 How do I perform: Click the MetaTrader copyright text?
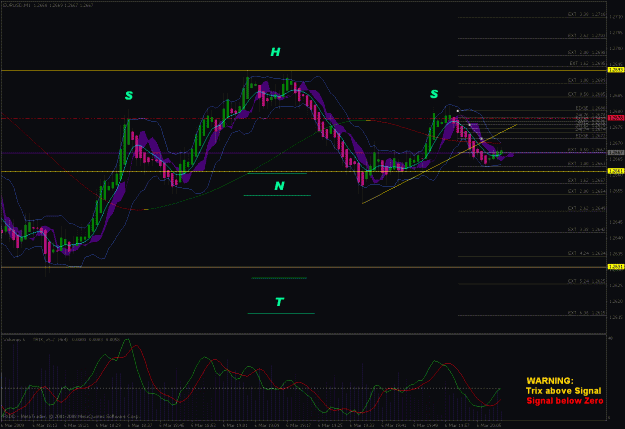click(71, 416)
